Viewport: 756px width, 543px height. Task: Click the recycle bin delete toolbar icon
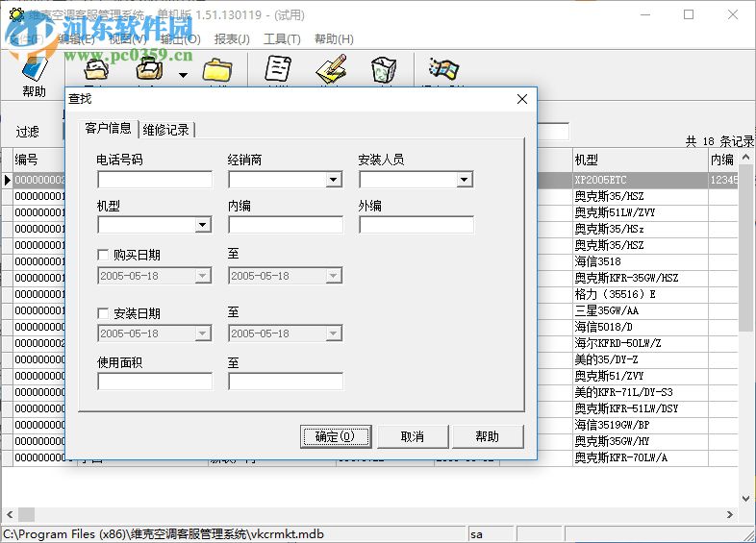(384, 70)
